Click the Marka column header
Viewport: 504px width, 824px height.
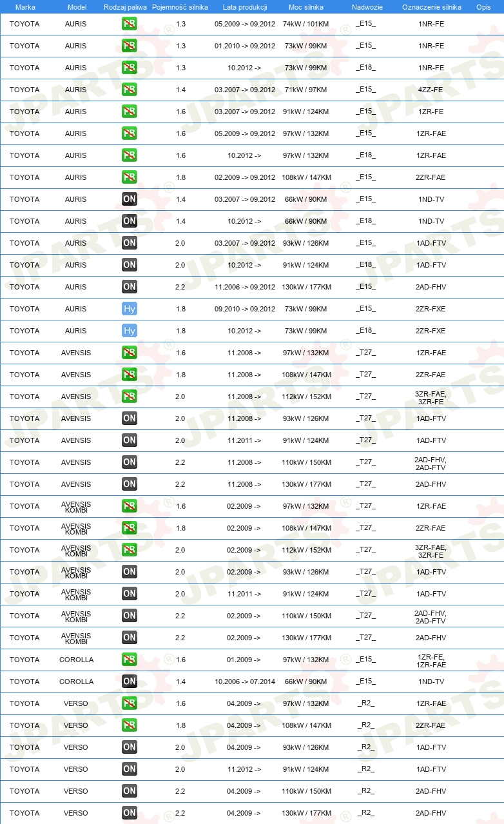25,7
